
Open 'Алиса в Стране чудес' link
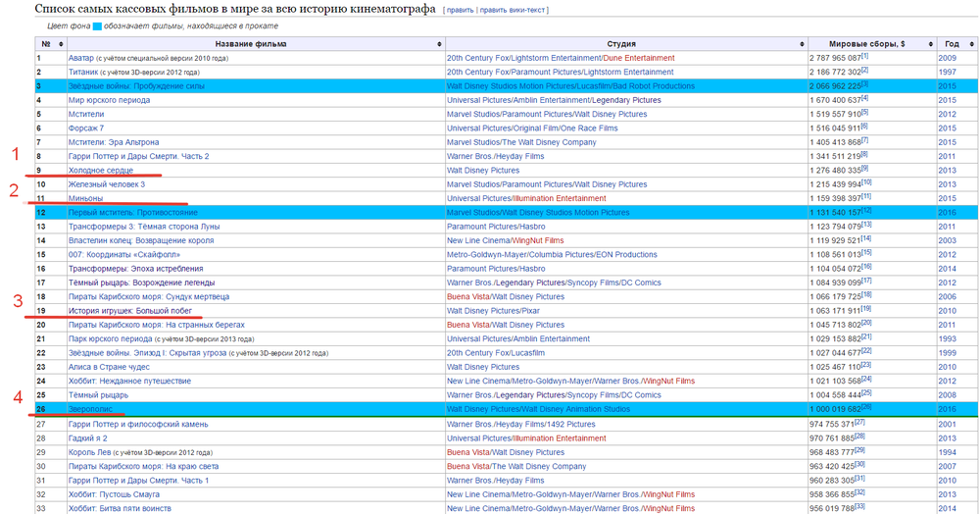pyautogui.click(x=109, y=367)
